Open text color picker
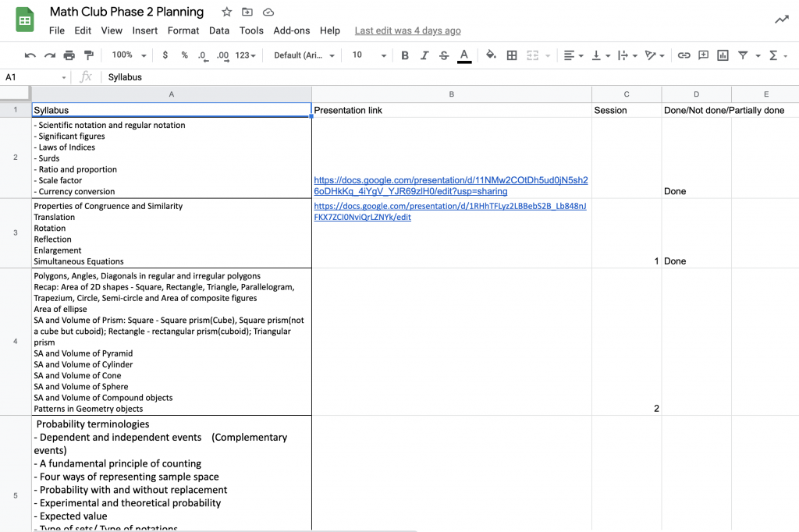This screenshot has height=532, width=799. point(464,55)
